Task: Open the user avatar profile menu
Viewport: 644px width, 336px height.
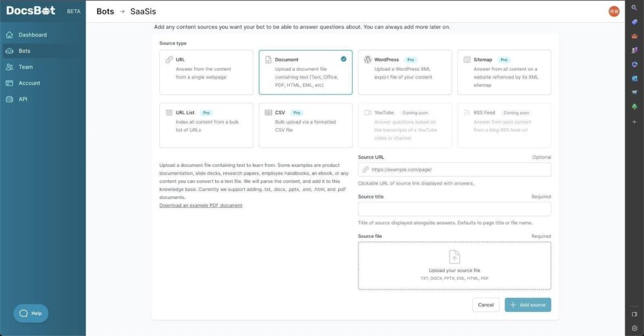Action: pyautogui.click(x=614, y=11)
